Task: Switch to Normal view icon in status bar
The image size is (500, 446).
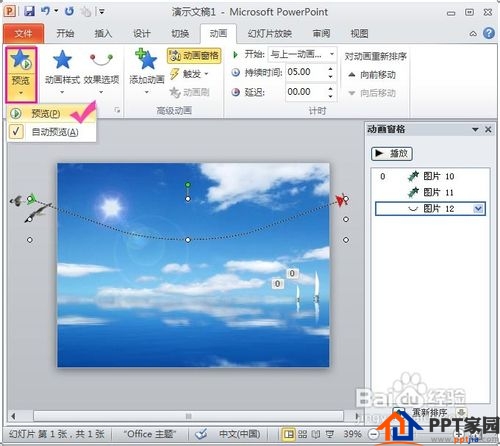Action: coord(289,435)
